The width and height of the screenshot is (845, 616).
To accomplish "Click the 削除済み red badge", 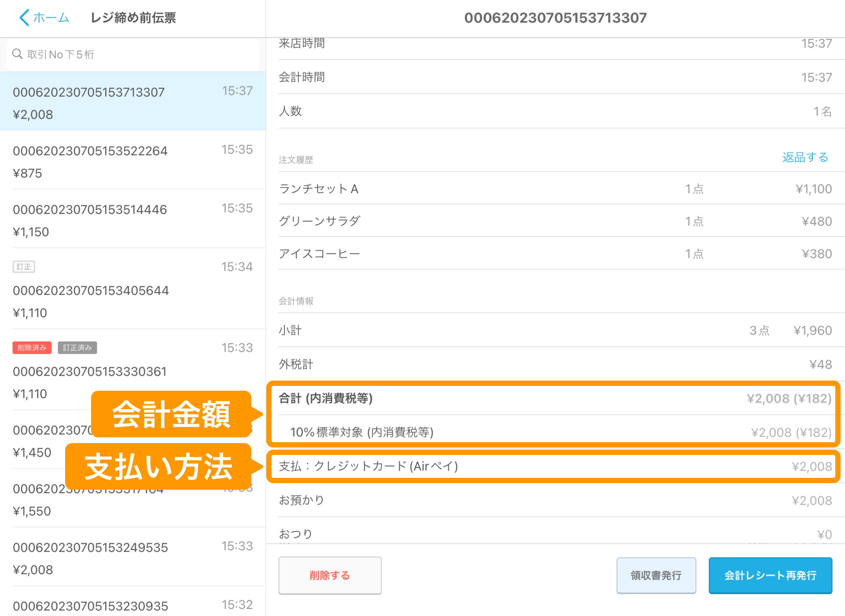I will pos(32,348).
